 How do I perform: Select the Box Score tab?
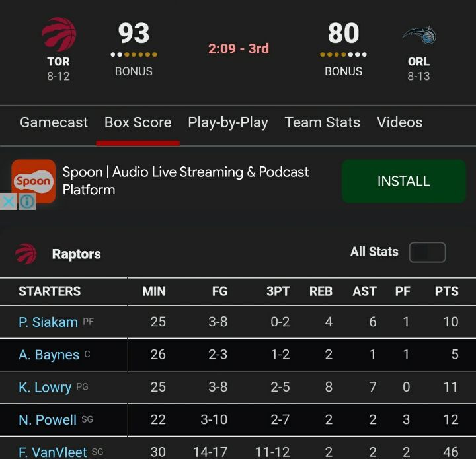click(138, 123)
